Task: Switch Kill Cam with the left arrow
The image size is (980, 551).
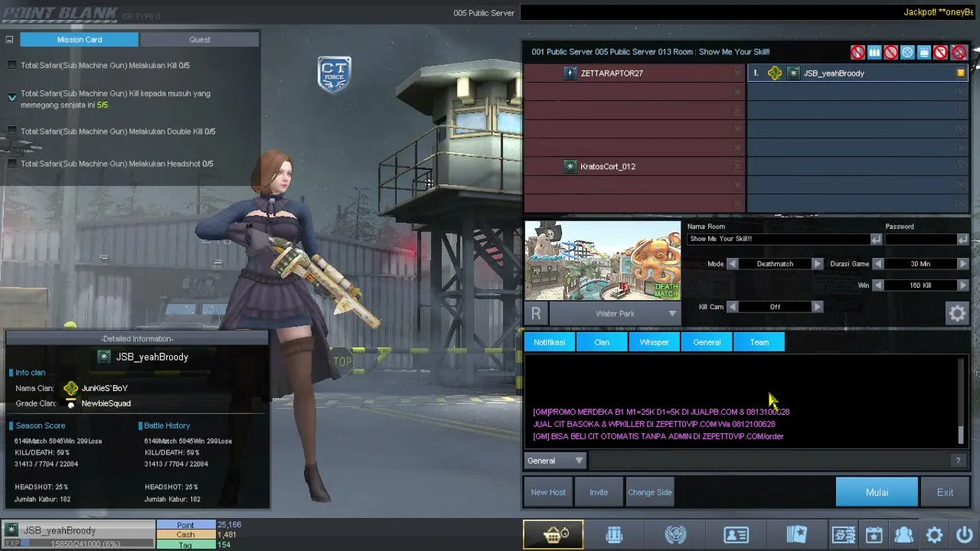Action: pos(733,307)
